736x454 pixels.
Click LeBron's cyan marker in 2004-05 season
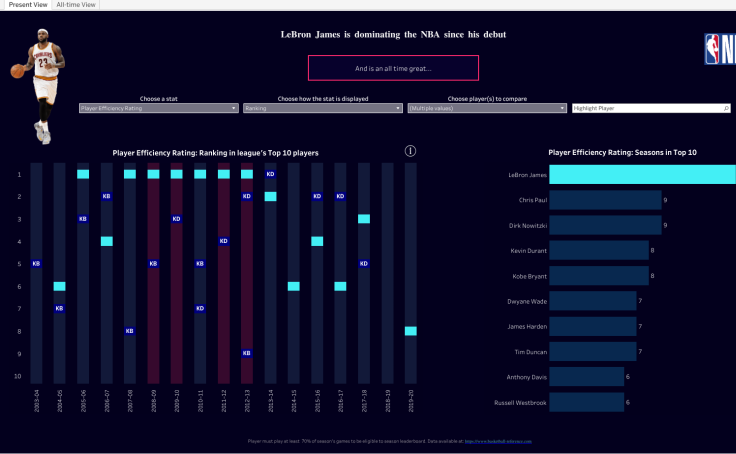pyautogui.click(x=59, y=286)
